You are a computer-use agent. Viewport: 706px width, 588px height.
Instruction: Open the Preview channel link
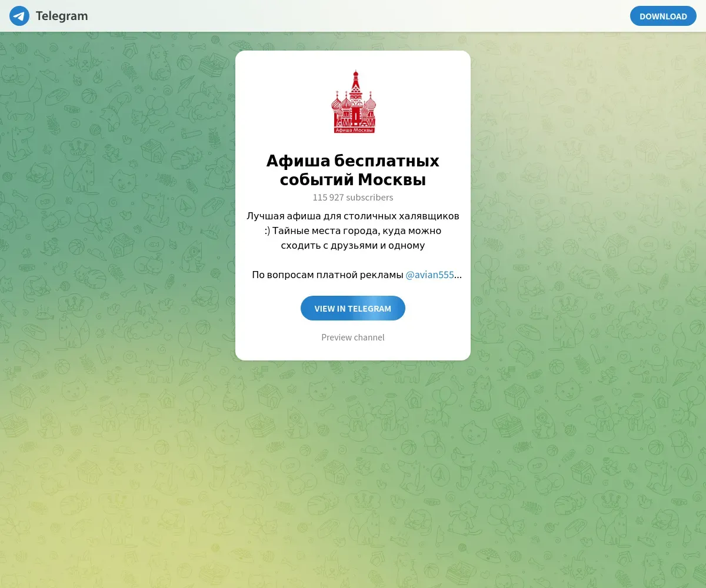pyautogui.click(x=353, y=337)
